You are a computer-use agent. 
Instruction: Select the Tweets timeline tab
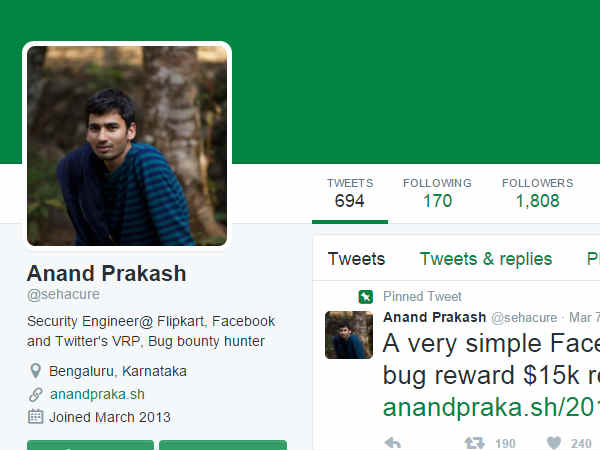(x=356, y=259)
